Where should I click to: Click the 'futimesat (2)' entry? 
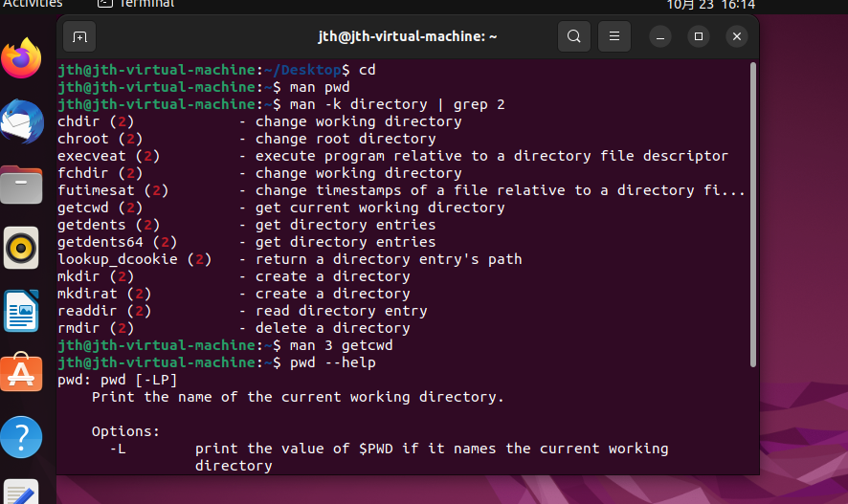[113, 190]
